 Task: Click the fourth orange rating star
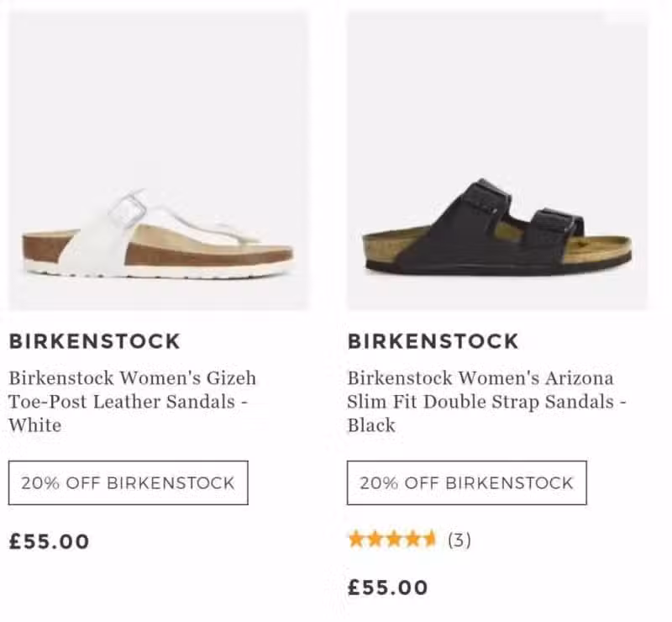412,540
